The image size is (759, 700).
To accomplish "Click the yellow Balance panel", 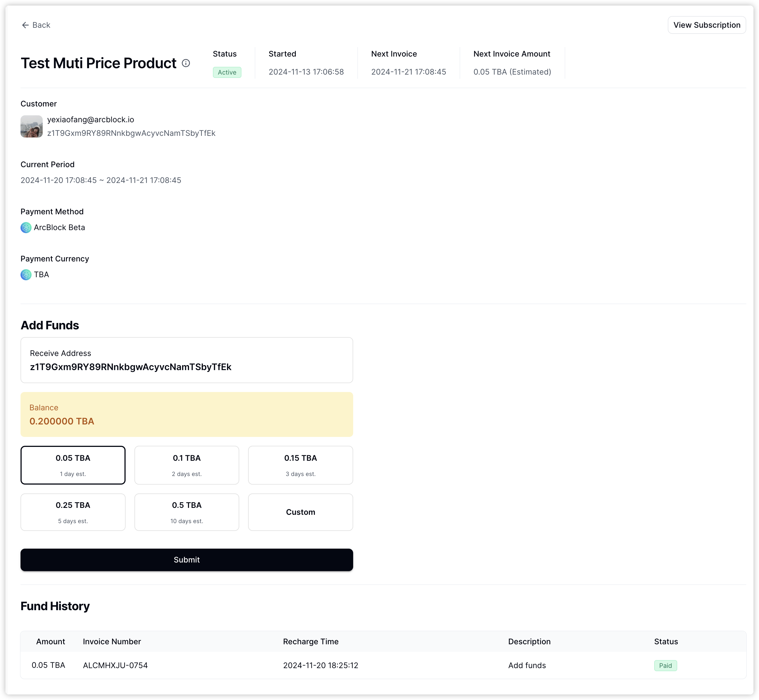I will (x=186, y=414).
